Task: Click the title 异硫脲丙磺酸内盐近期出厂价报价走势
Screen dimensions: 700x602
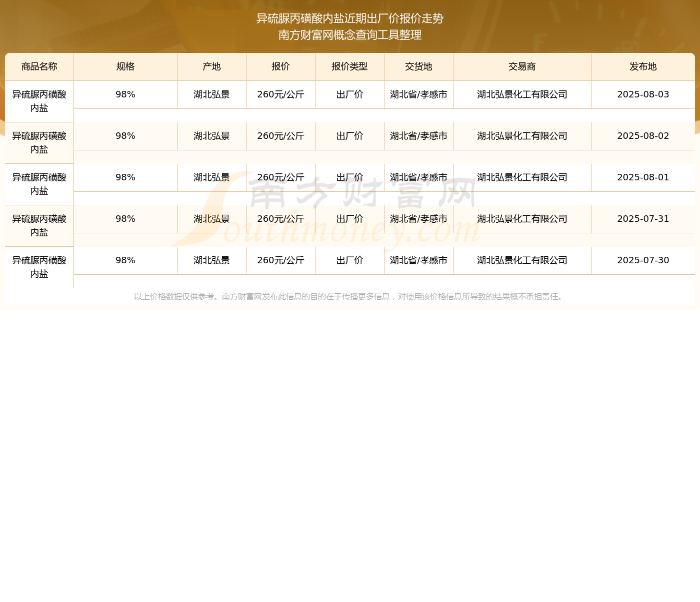Action: pos(350,19)
